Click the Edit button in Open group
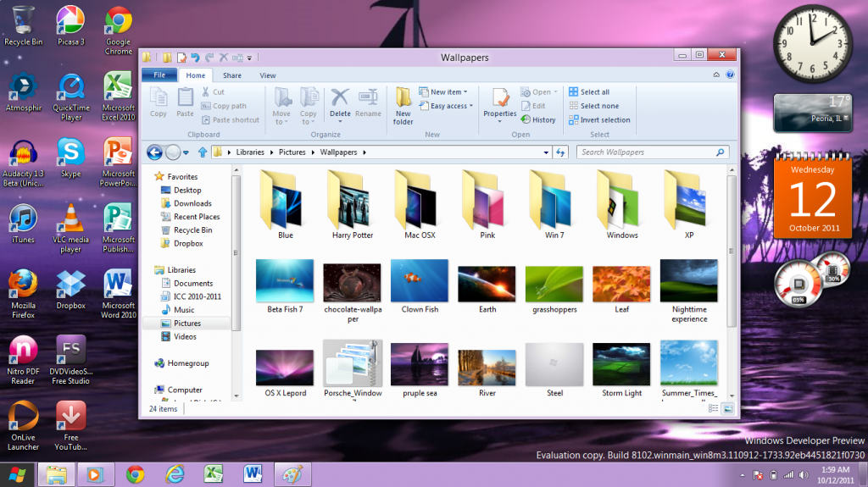 534,106
